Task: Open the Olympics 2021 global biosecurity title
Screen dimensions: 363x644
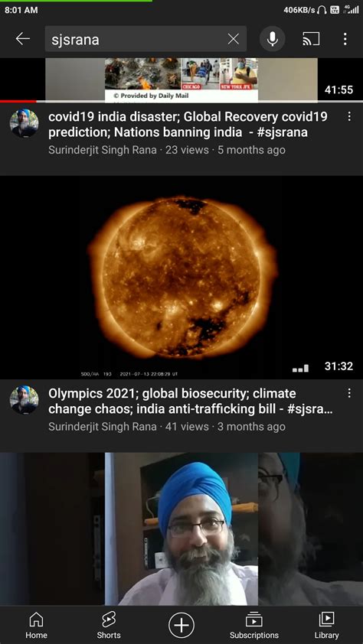Action: point(191,402)
